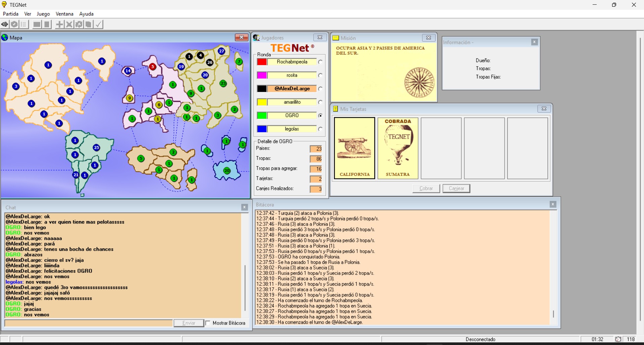
Task: Select the California cannon card
Action: click(354, 148)
